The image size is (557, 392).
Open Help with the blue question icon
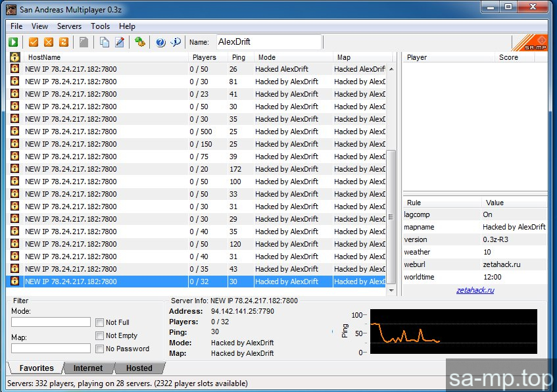coord(160,42)
